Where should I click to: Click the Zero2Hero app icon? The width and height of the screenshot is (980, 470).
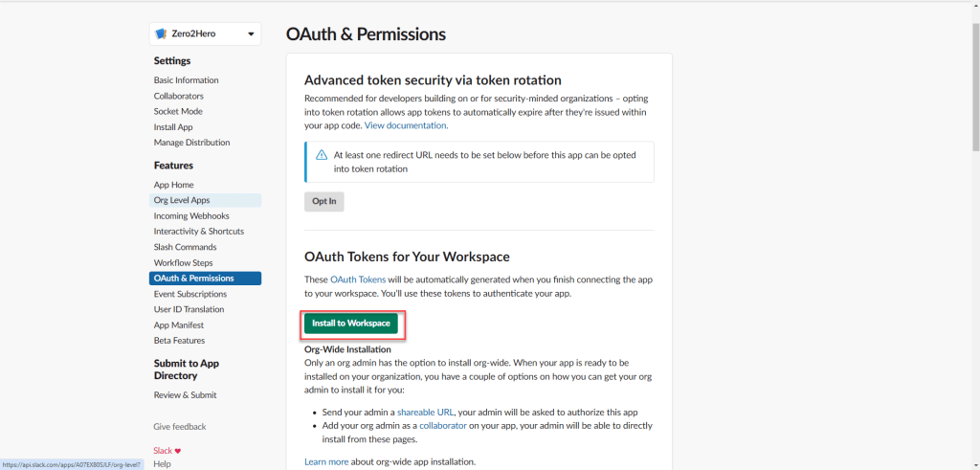(x=161, y=34)
